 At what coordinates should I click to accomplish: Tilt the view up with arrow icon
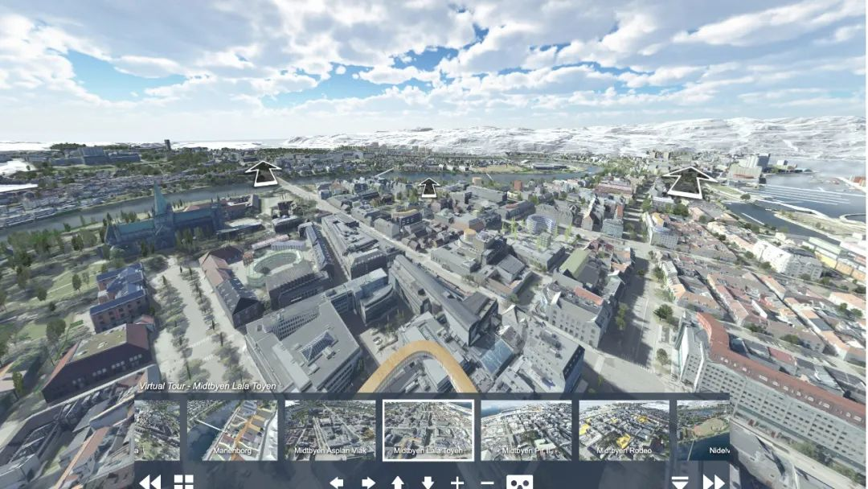[398, 483]
